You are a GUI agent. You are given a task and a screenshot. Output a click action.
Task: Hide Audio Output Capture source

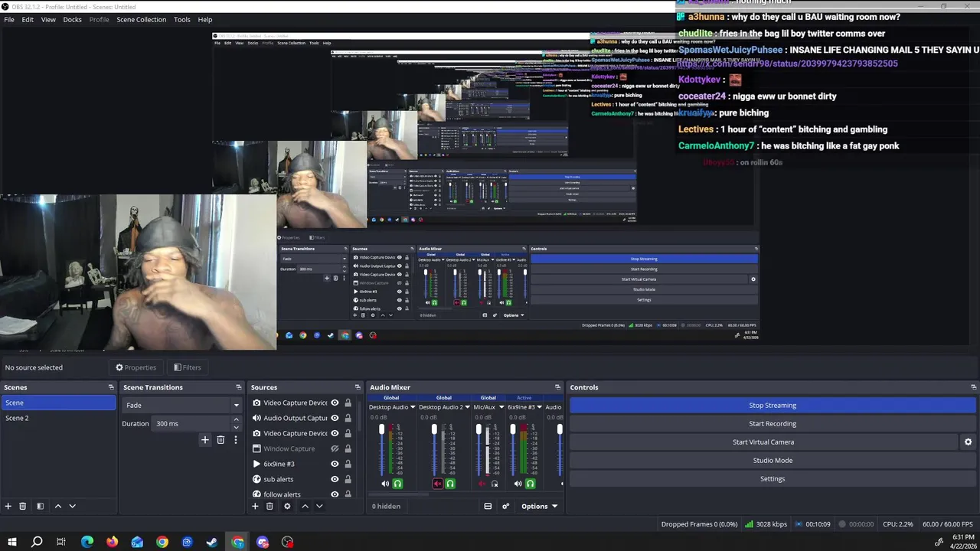tap(335, 418)
